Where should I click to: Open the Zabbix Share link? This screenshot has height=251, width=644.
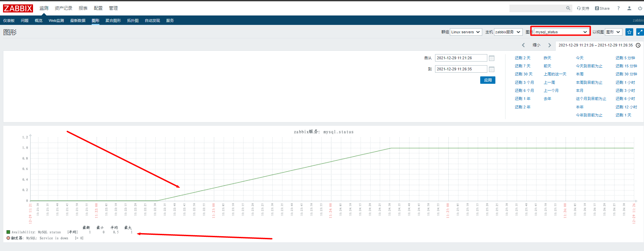[602, 8]
